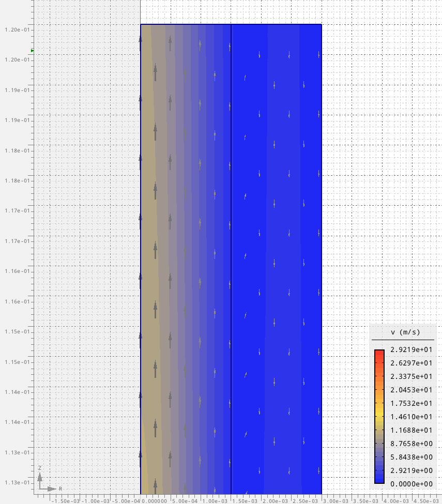The width and height of the screenshot is (442, 504).
Task: Click the right boundary edge of the blue domain
Action: 322,258
